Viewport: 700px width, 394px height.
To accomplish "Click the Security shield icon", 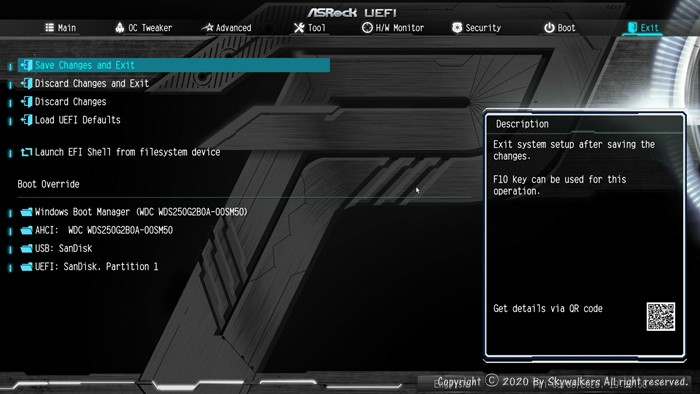I will pos(457,28).
